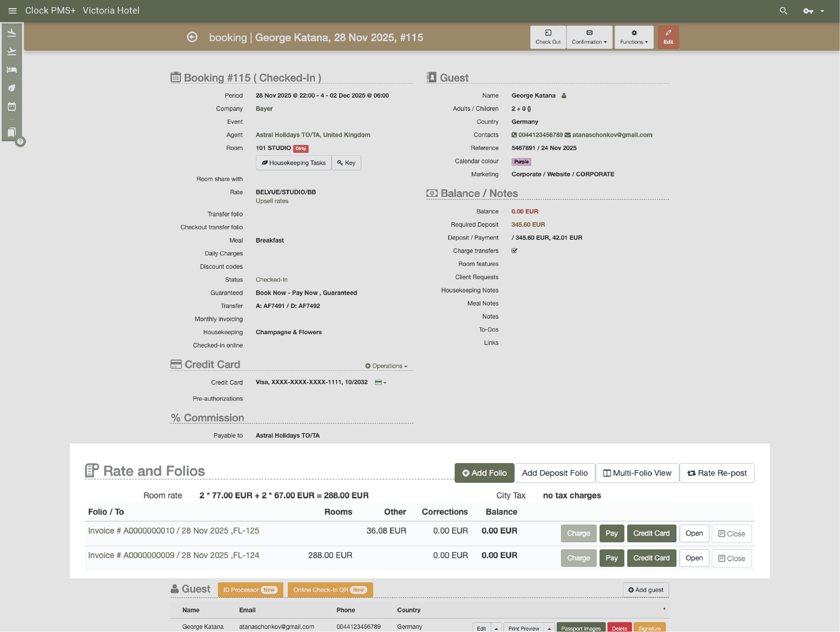This screenshot has height=632, width=840.
Task: Open Invoice A0000000010 folio link
Action: point(173,530)
